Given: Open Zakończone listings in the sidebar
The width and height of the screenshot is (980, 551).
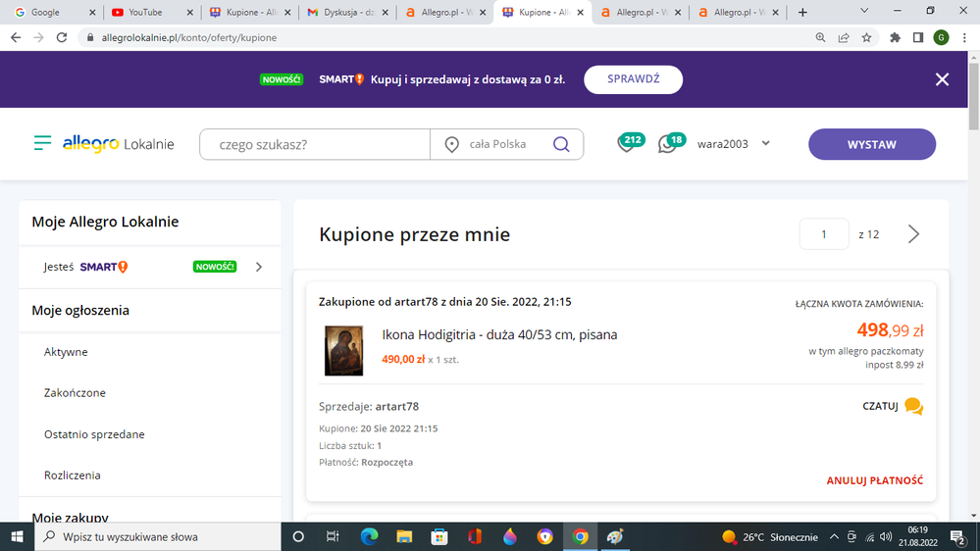Looking at the screenshot, I should point(75,393).
